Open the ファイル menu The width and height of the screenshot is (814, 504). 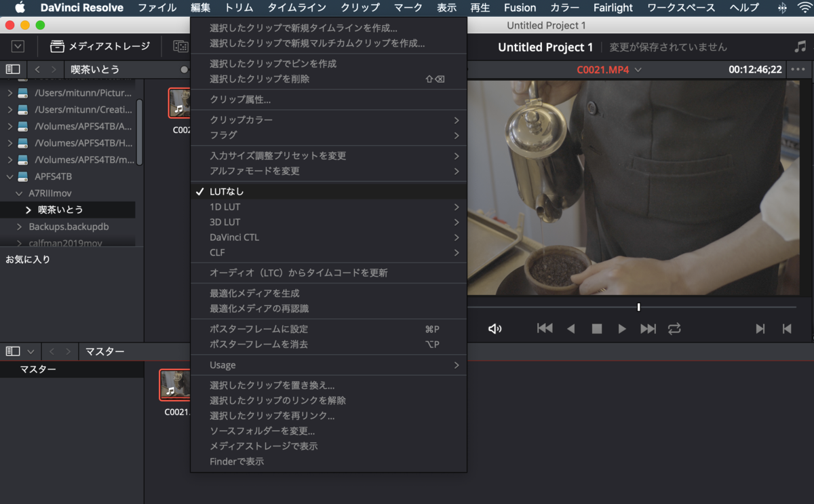(157, 8)
